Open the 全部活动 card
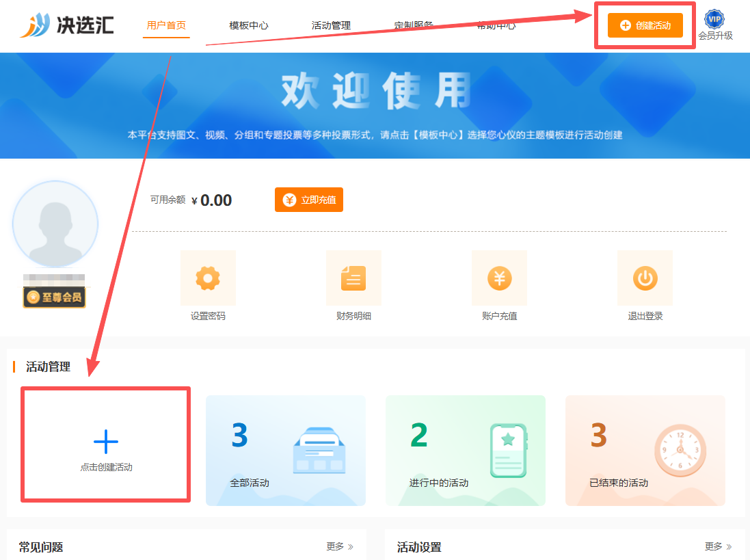 [286, 451]
